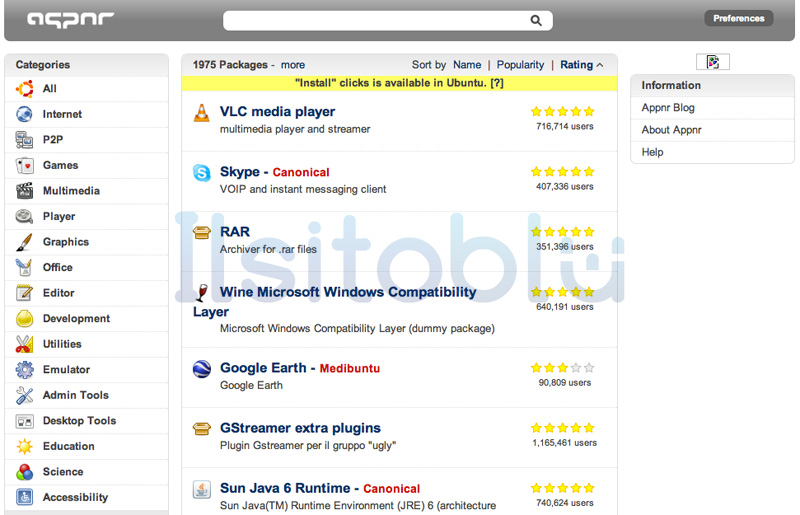Click the small icon above Information panel

click(712, 62)
